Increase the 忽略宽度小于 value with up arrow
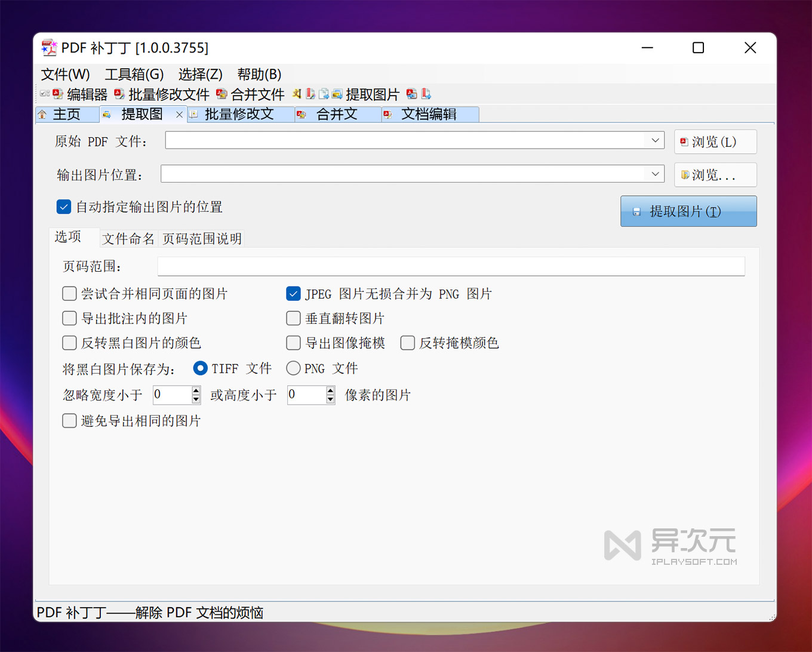The width and height of the screenshot is (812, 652). click(196, 390)
